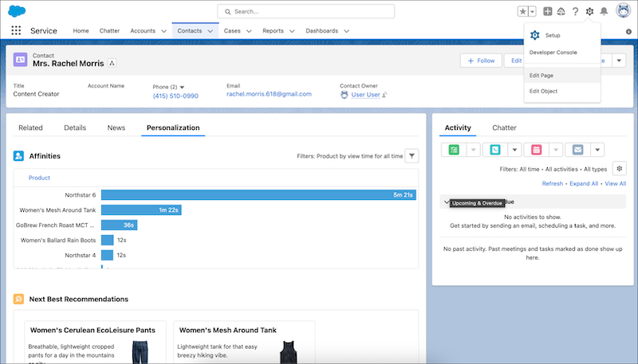Open the Contacts nav tab
Viewport: 638px width, 364px height.
tap(189, 30)
